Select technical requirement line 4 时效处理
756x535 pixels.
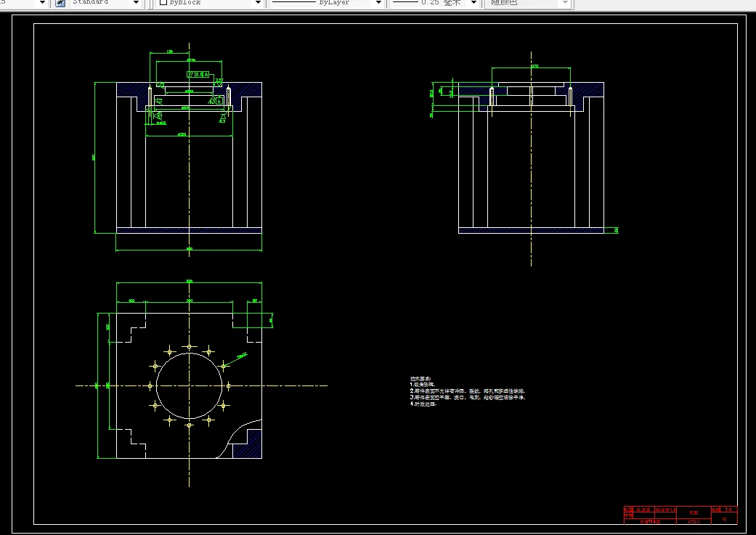tap(423, 404)
